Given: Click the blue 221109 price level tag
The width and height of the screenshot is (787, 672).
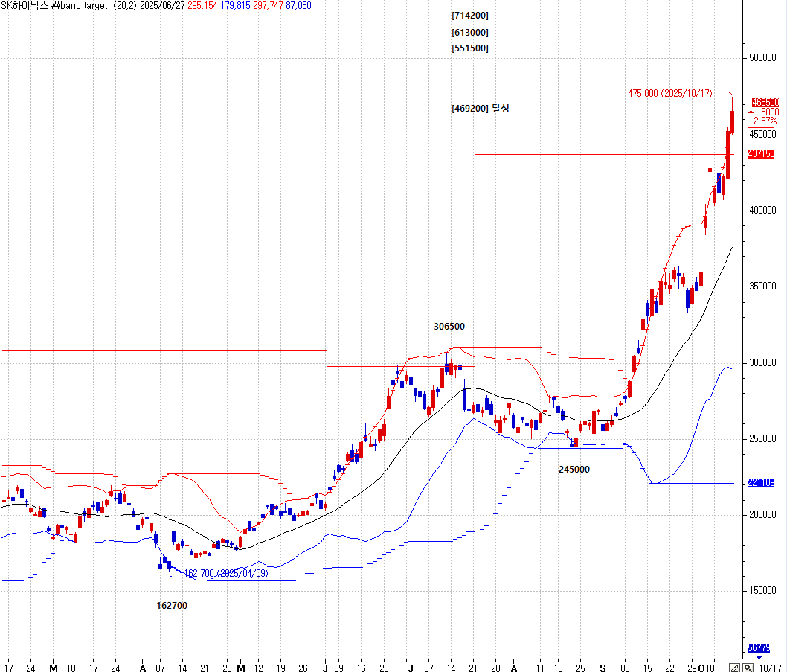Looking at the screenshot, I should [761, 484].
